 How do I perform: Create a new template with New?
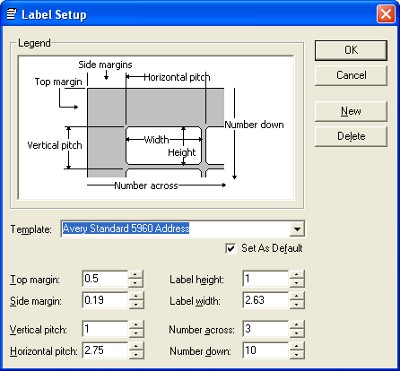point(351,111)
